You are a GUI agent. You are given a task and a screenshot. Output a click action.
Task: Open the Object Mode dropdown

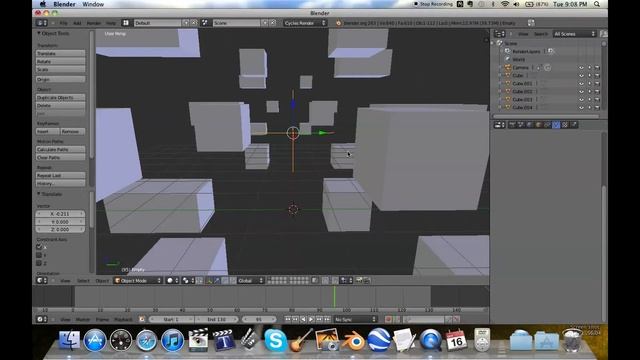(138, 280)
